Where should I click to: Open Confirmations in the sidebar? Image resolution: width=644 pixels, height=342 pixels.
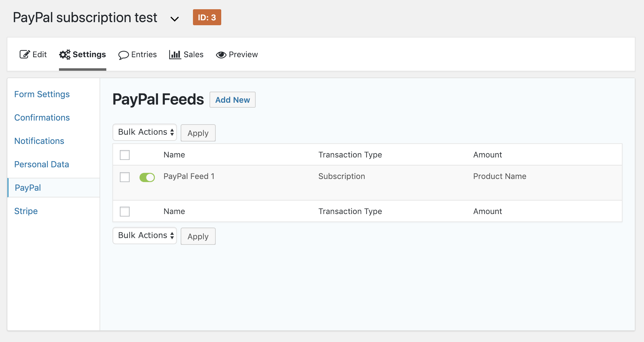(x=42, y=117)
